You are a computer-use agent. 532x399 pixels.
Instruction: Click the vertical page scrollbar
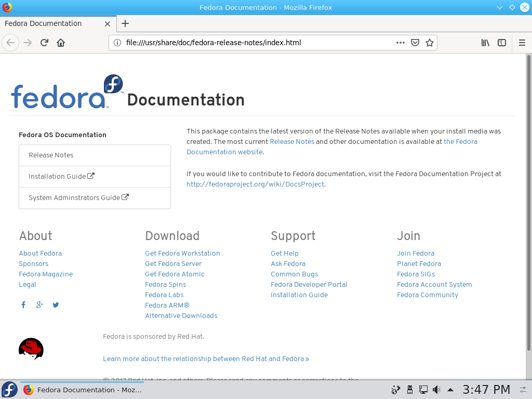528,203
